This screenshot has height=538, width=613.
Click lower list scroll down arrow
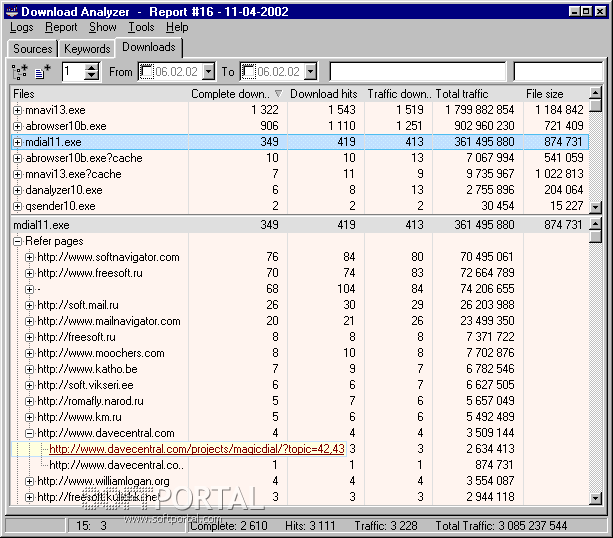(x=595, y=498)
